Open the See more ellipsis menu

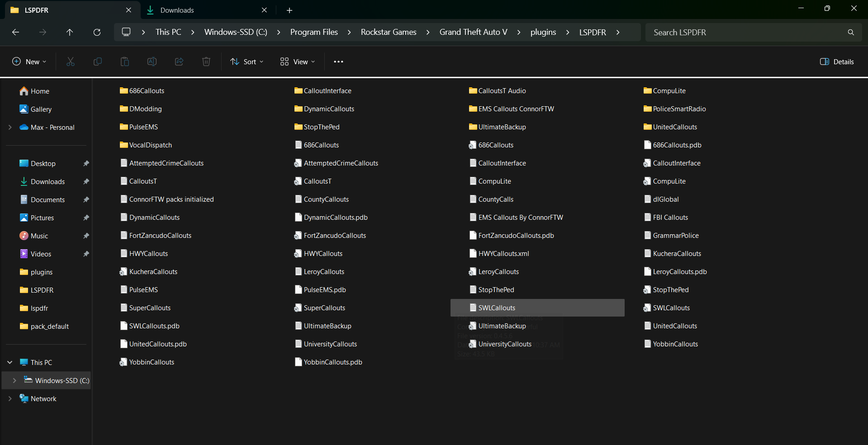(x=338, y=62)
